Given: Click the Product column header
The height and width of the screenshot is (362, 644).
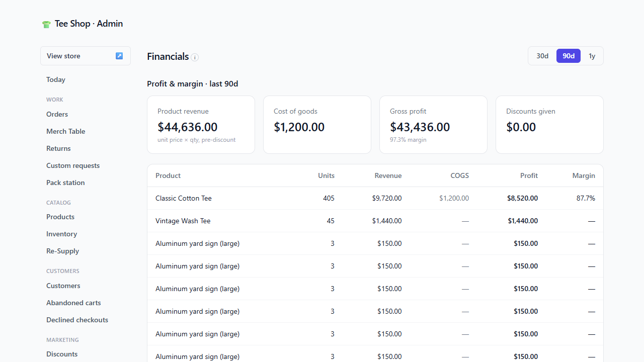Looking at the screenshot, I should tap(168, 175).
